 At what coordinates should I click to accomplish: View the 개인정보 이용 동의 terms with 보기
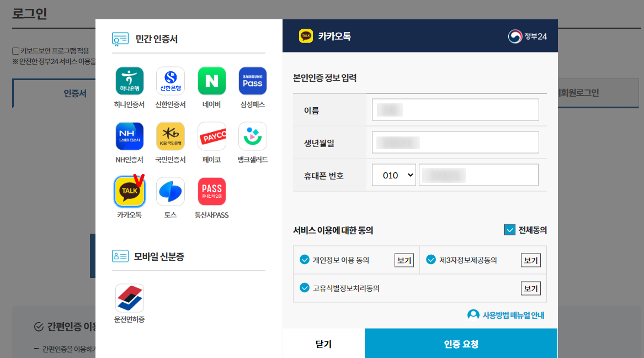[404, 260]
